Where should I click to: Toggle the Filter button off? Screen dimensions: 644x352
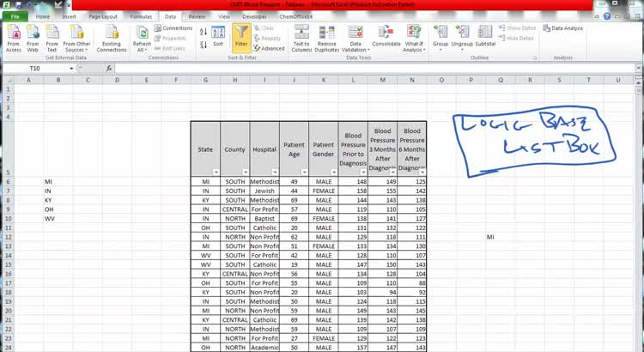(241, 38)
